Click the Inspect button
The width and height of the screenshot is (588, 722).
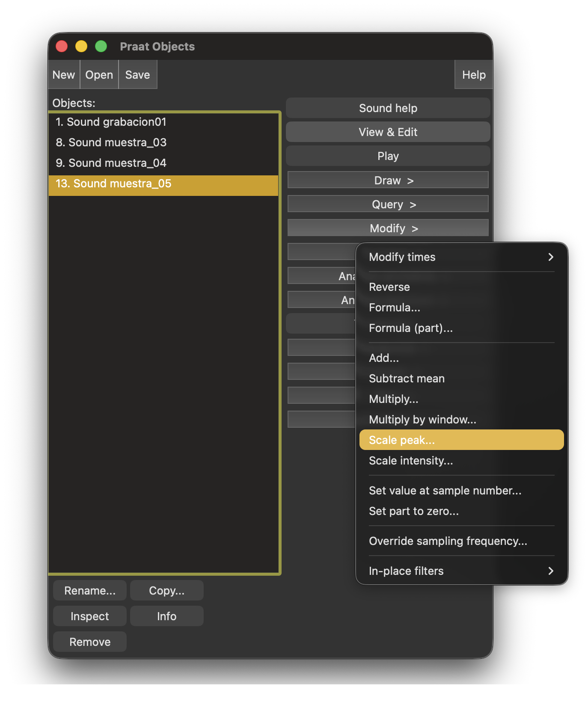click(90, 616)
